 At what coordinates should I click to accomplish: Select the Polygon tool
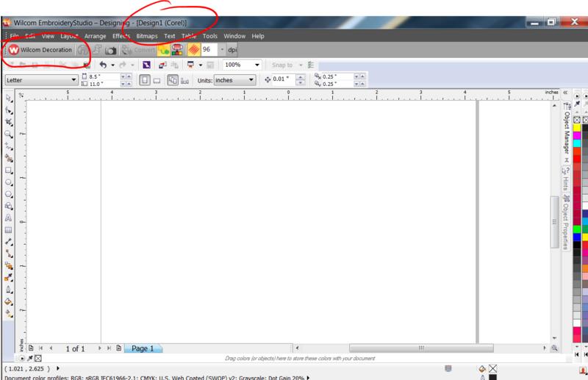pos(8,194)
